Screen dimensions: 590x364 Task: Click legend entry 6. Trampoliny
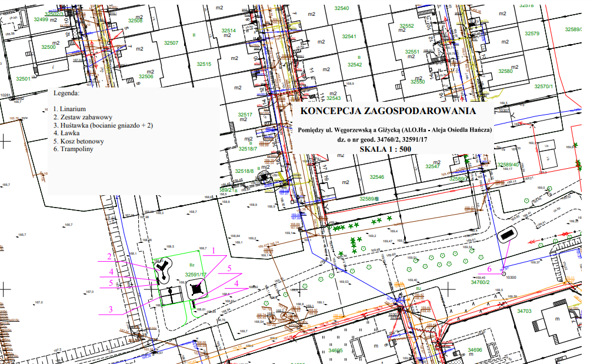(x=73, y=149)
